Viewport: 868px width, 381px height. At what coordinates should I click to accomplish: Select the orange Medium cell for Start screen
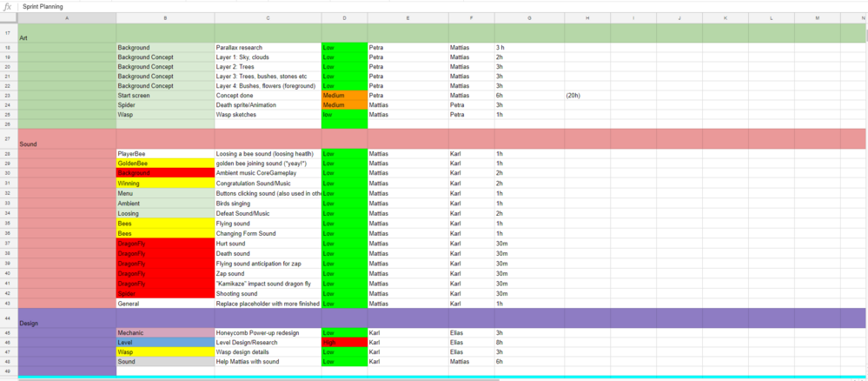[x=344, y=96]
